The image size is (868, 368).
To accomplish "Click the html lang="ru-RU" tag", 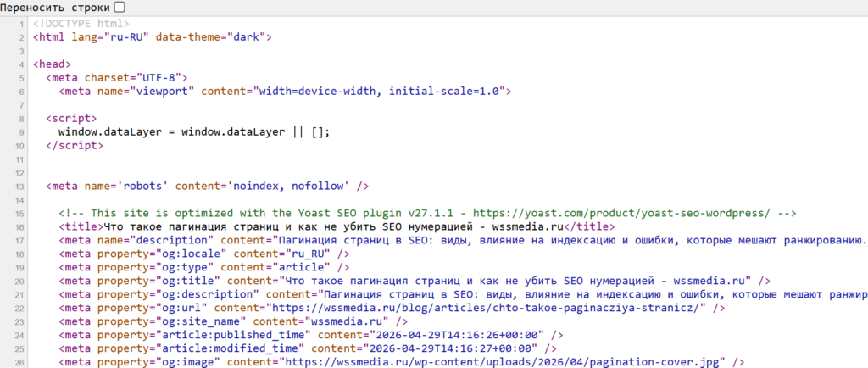I will pyautogui.click(x=153, y=37).
